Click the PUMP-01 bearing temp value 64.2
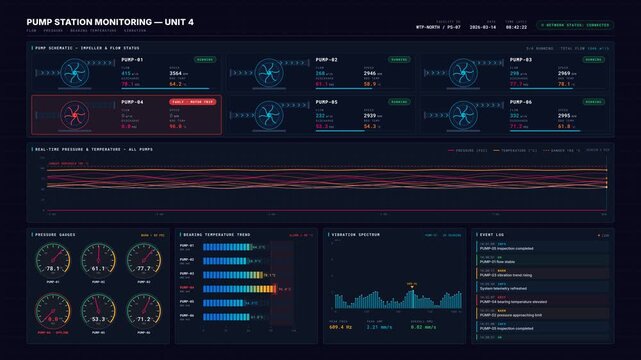The image size is (641, 360). (x=175, y=84)
